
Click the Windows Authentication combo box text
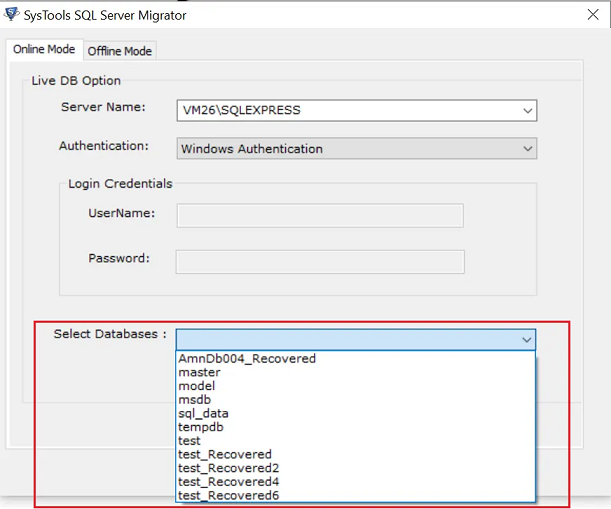(252, 149)
